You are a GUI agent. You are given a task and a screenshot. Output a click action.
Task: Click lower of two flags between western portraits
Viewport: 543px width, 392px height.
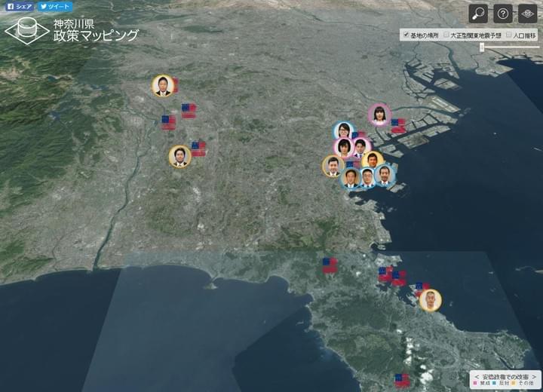[x=169, y=123]
